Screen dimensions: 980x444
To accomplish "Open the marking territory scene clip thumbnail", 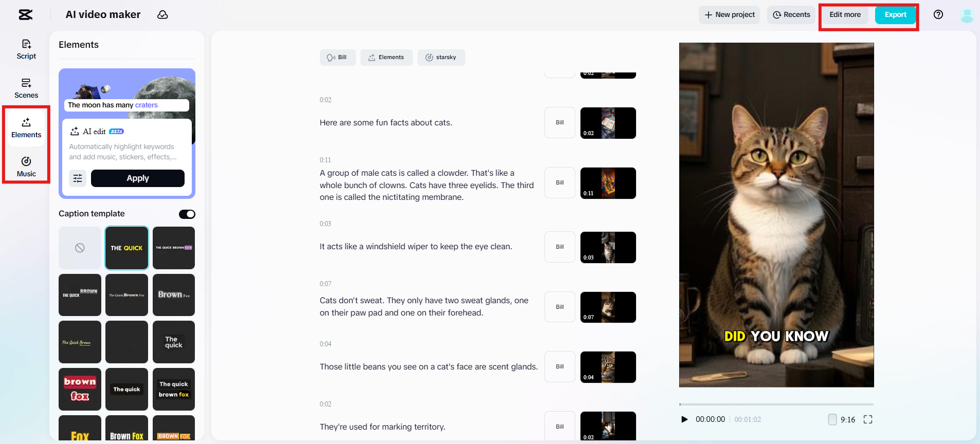I will pos(608,427).
